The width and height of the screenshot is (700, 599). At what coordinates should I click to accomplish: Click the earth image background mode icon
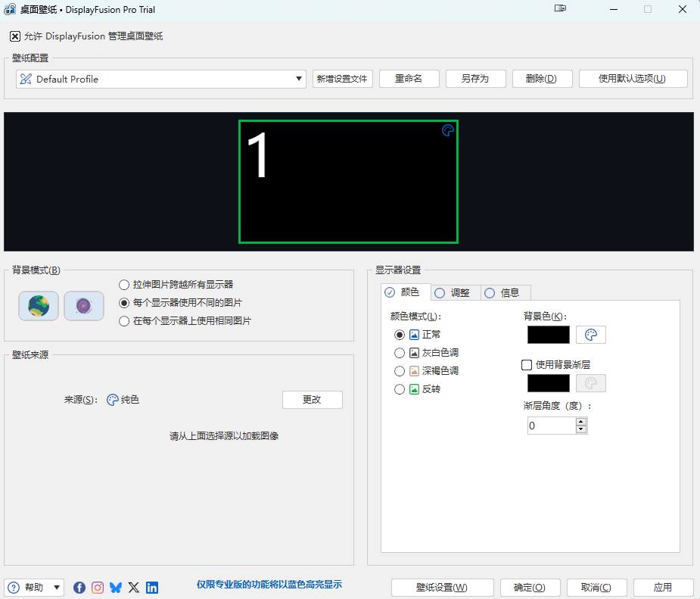coord(39,306)
